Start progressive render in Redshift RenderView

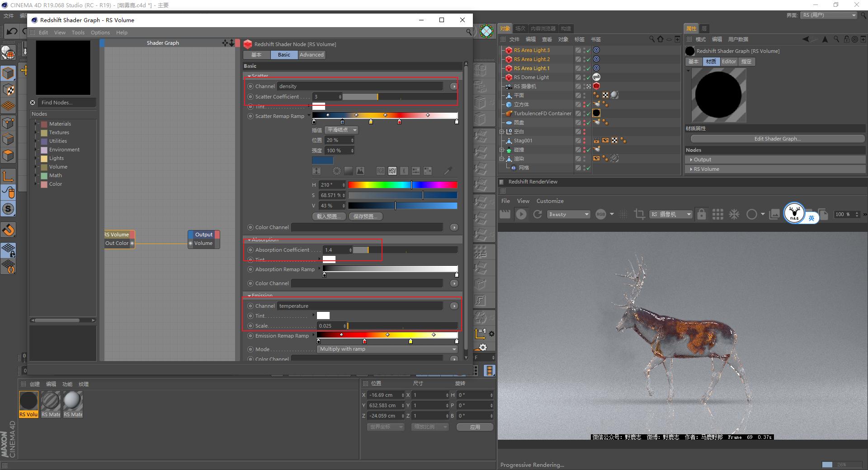click(x=521, y=214)
